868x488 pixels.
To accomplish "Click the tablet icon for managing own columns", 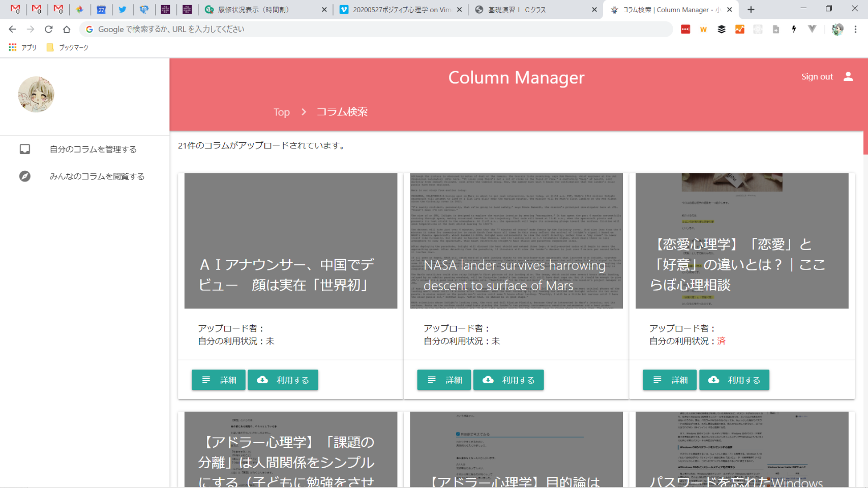I will [x=25, y=149].
